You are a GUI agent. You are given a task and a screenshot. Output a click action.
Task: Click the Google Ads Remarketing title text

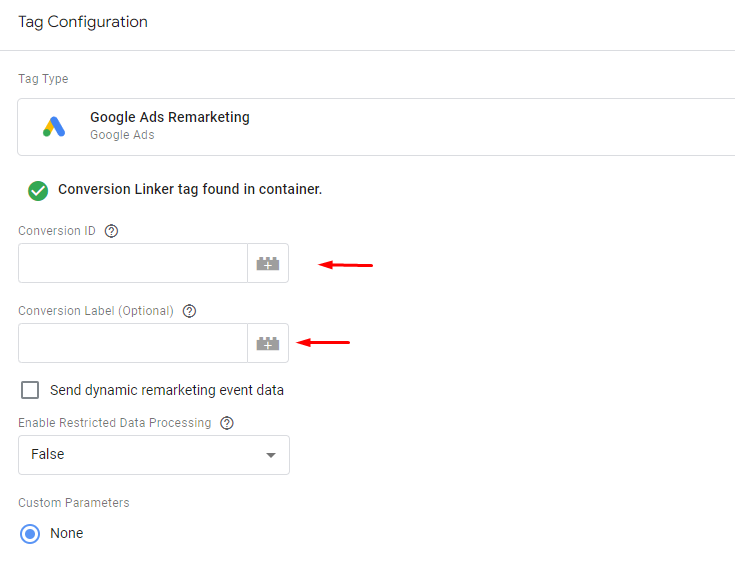(x=170, y=117)
